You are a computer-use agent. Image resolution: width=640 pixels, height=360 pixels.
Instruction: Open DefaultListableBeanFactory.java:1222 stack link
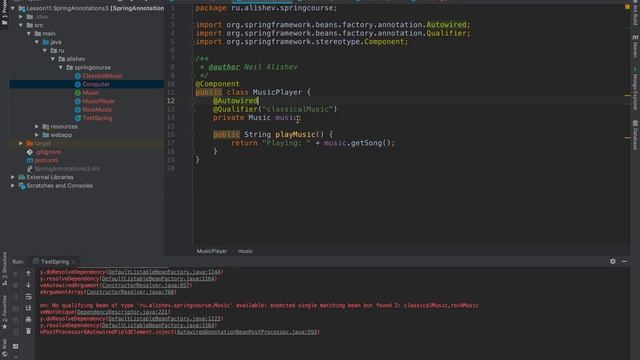(164, 319)
